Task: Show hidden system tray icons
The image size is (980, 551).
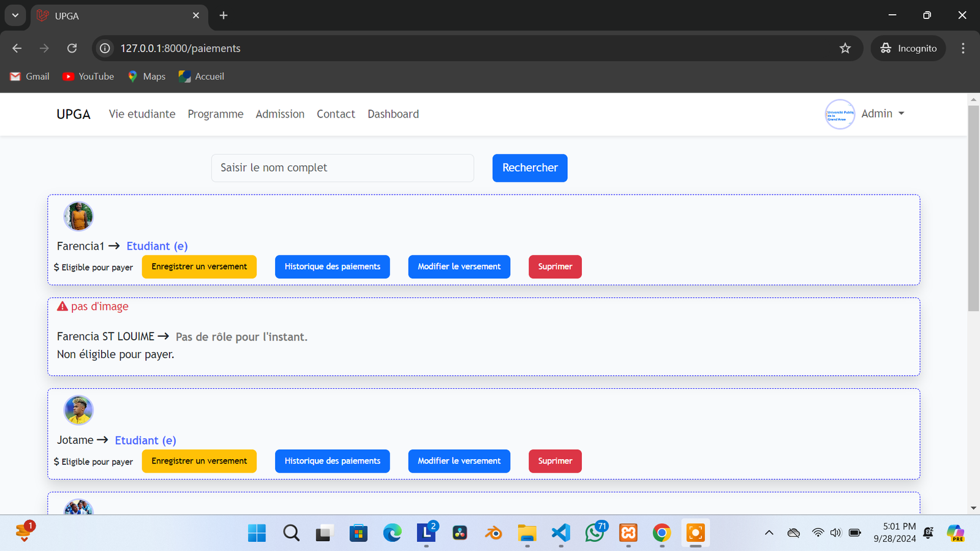Action: (769, 533)
